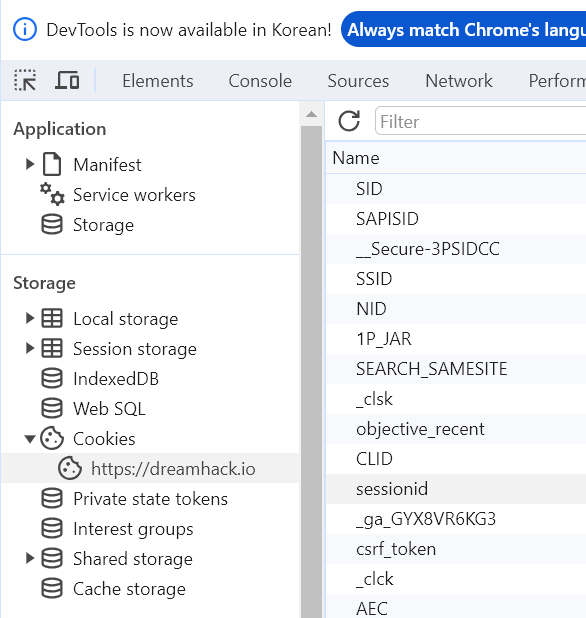This screenshot has height=618, width=586.
Task: Select the AEC cookie row
Action: 456,606
